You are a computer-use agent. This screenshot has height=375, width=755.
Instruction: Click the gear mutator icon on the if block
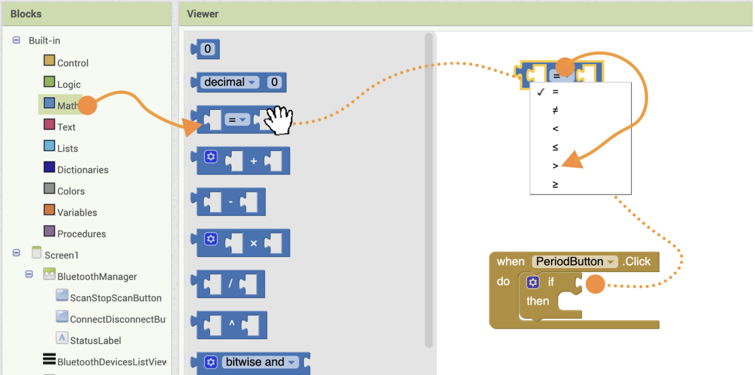(533, 283)
